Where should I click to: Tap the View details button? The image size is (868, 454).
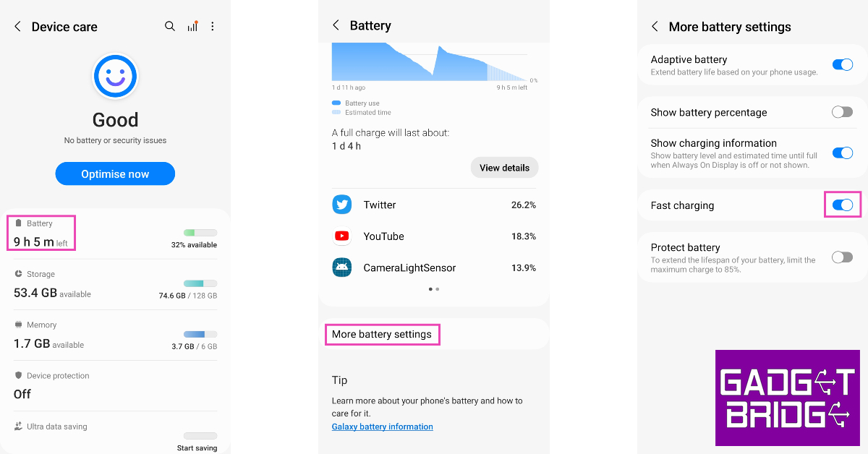504,168
